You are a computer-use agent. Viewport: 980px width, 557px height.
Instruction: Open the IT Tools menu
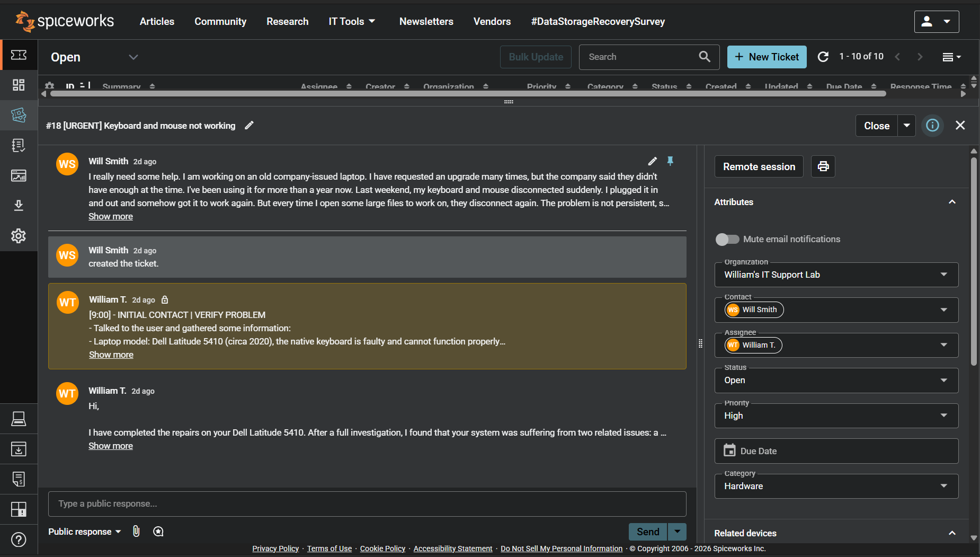(x=352, y=22)
